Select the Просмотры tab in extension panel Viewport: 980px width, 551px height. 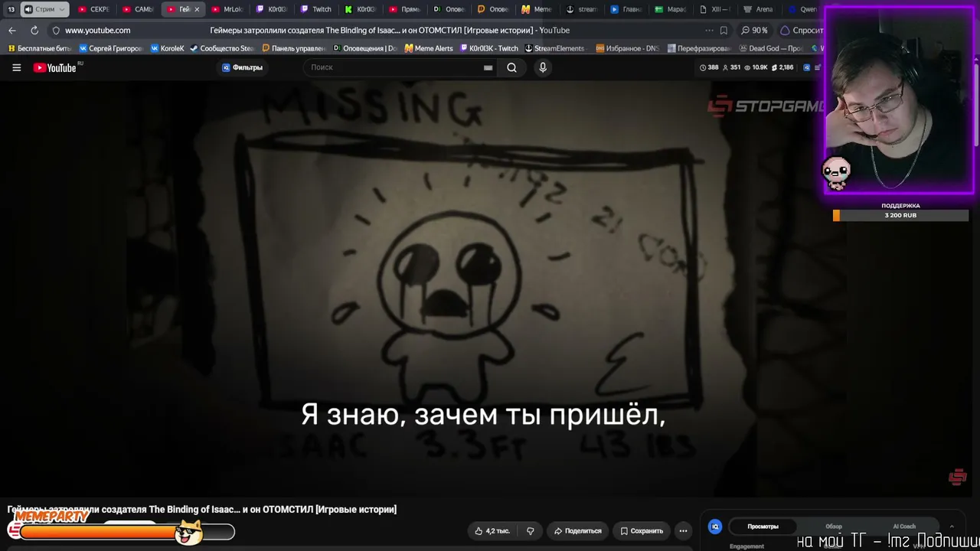click(x=763, y=527)
